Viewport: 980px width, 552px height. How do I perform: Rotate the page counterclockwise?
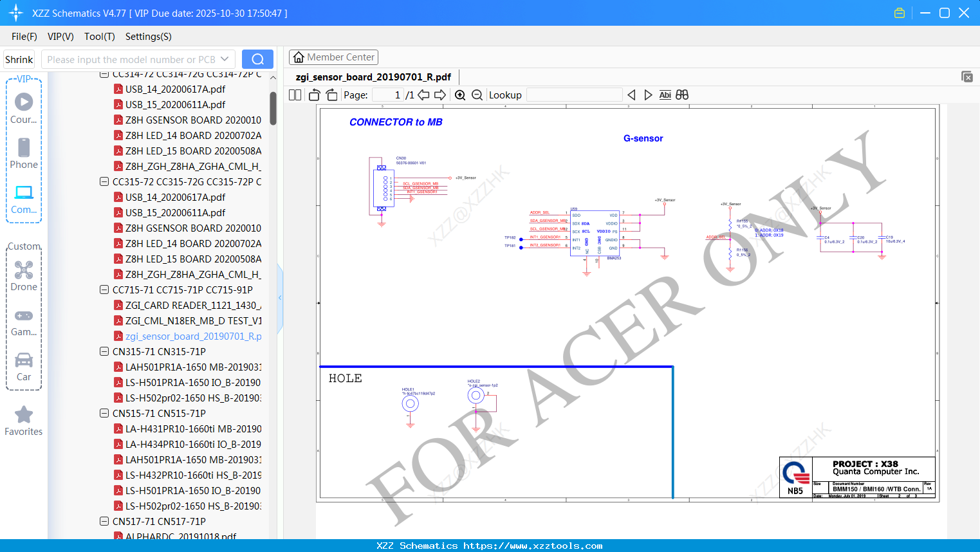[315, 95]
